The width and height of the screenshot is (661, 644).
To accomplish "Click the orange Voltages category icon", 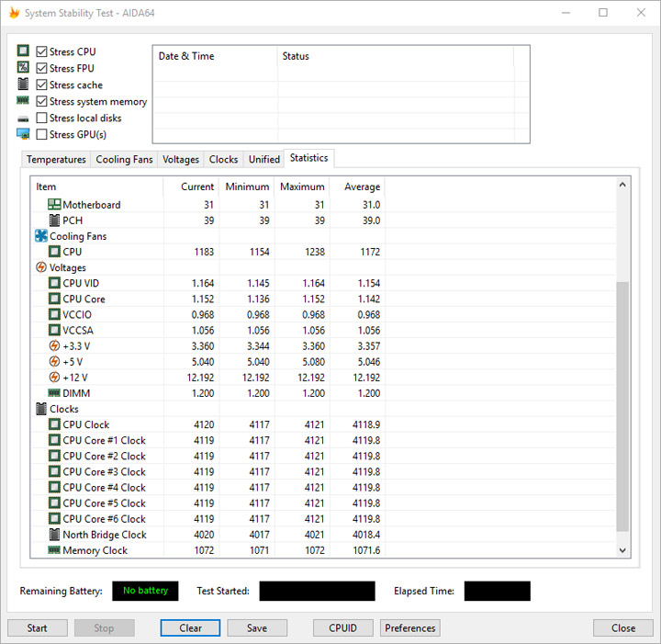I will tap(41, 267).
